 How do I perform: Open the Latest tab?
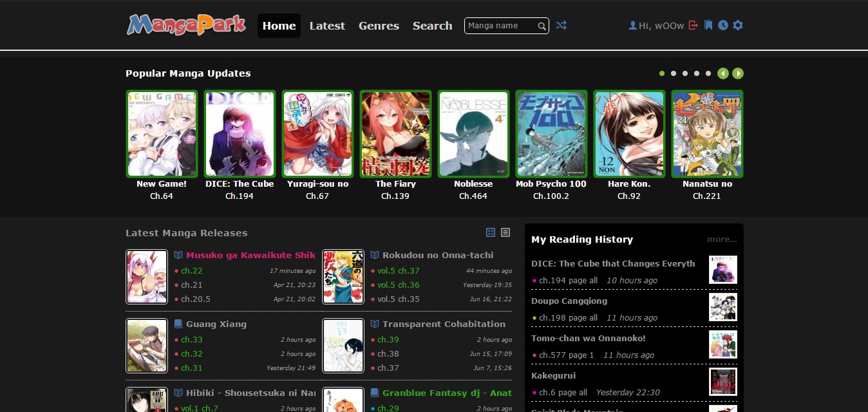pyautogui.click(x=327, y=26)
